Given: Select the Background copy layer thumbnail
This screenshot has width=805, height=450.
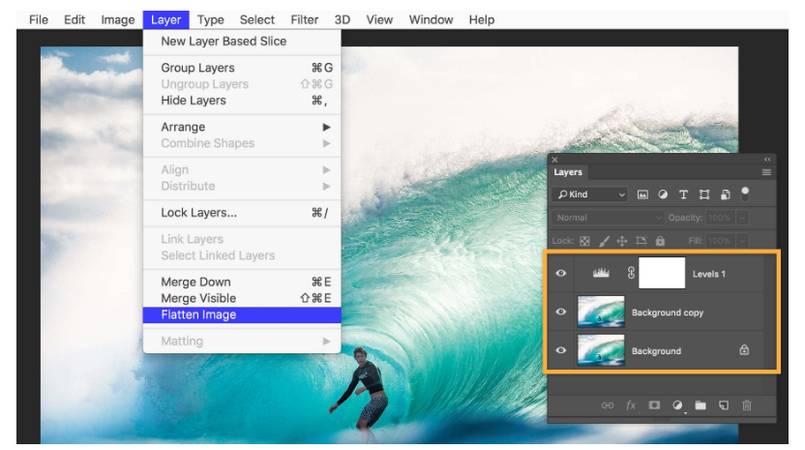Looking at the screenshot, I should click(x=601, y=311).
